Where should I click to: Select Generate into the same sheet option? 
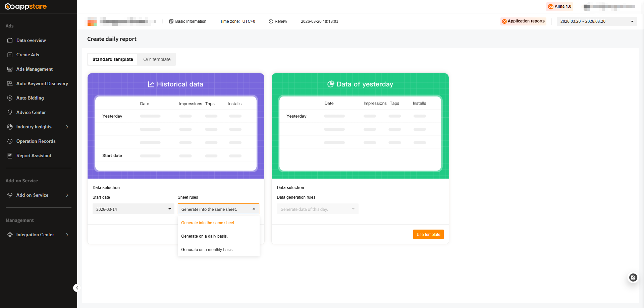218,223
